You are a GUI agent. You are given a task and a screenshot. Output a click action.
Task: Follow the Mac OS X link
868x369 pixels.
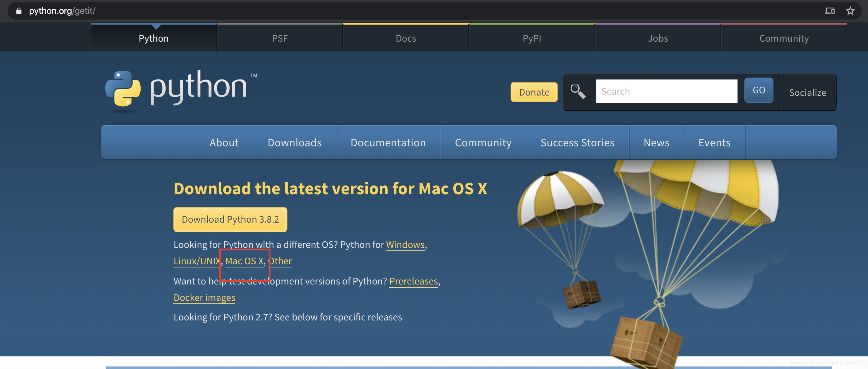(244, 261)
